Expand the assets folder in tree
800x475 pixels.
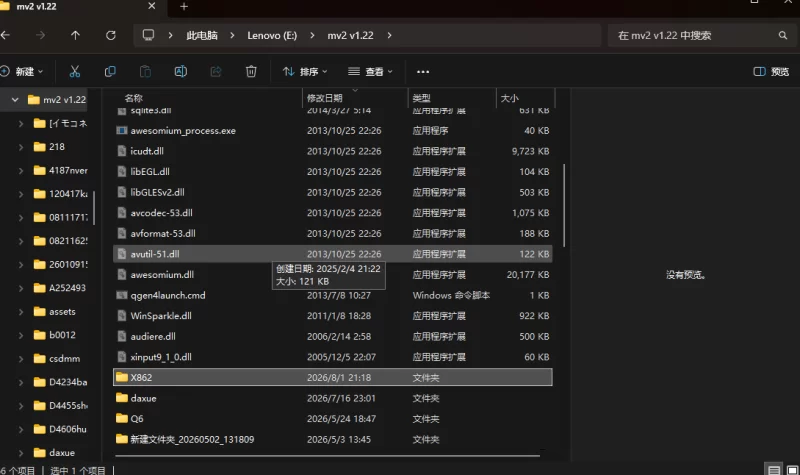click(21, 312)
